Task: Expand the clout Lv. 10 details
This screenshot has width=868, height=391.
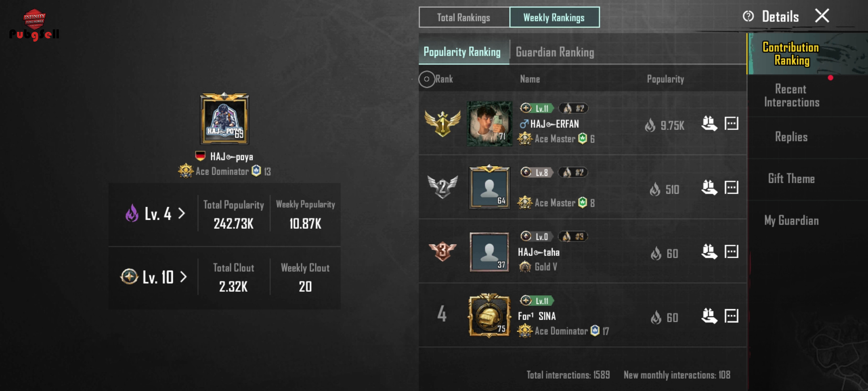Action: [154, 277]
